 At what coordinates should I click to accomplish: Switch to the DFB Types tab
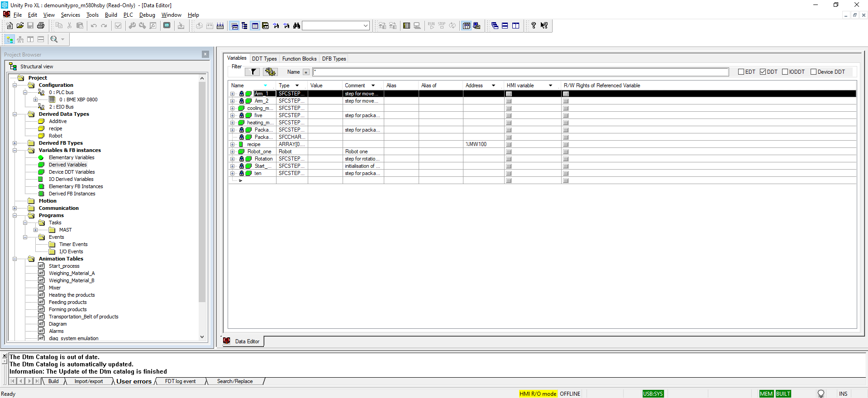(x=334, y=59)
